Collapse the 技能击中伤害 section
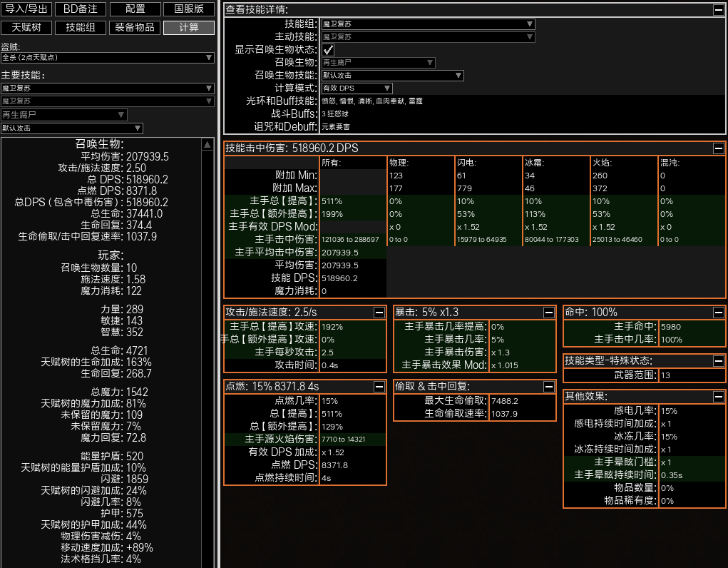Screen dimensions: 728x568 click(718, 148)
